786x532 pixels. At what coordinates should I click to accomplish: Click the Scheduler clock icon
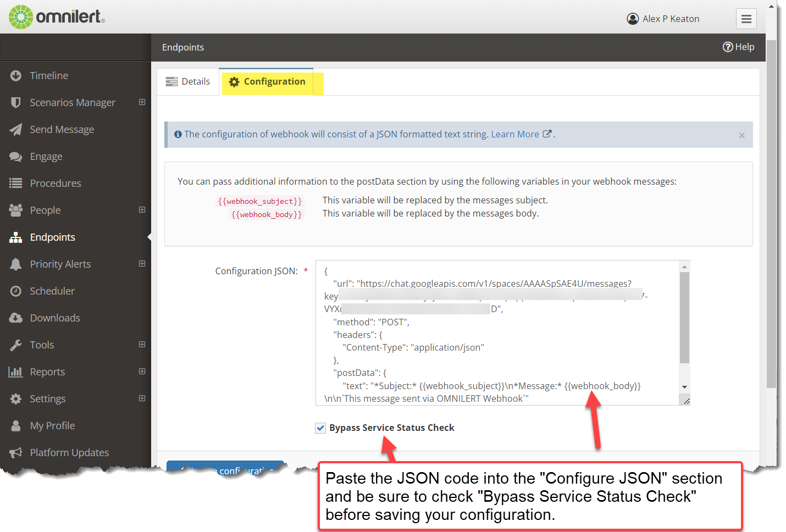click(16, 291)
